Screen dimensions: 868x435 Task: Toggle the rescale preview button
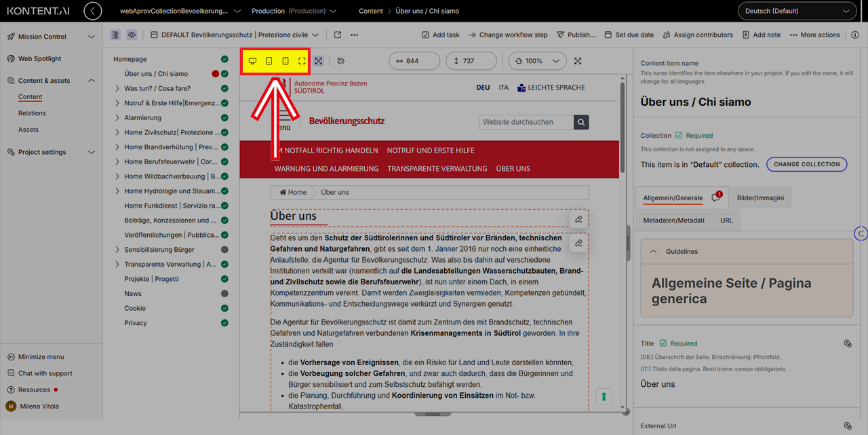point(319,61)
